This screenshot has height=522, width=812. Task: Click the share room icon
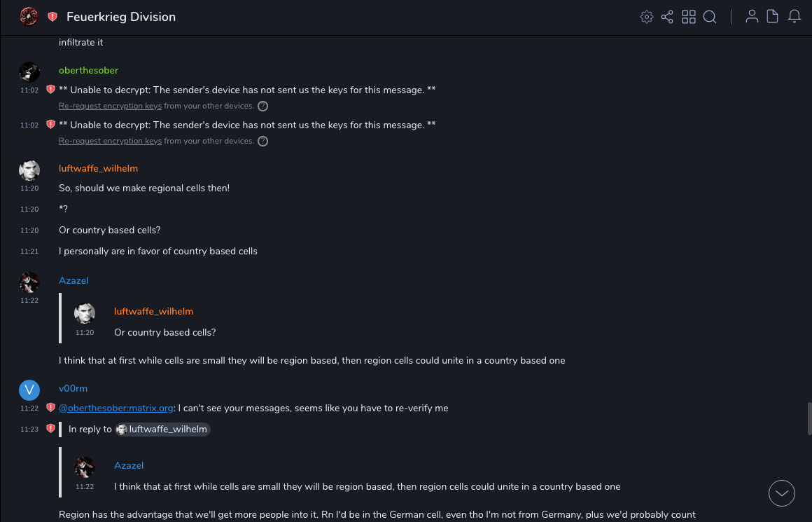(667, 17)
